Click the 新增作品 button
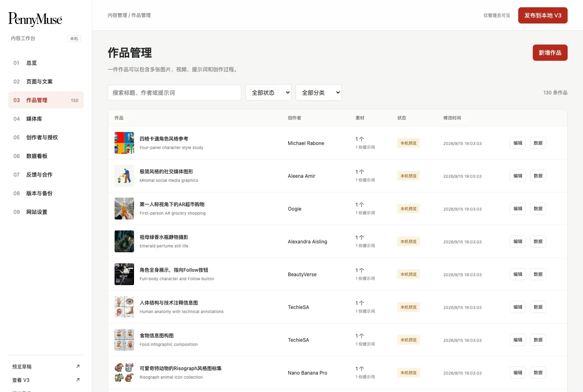 [x=550, y=53]
